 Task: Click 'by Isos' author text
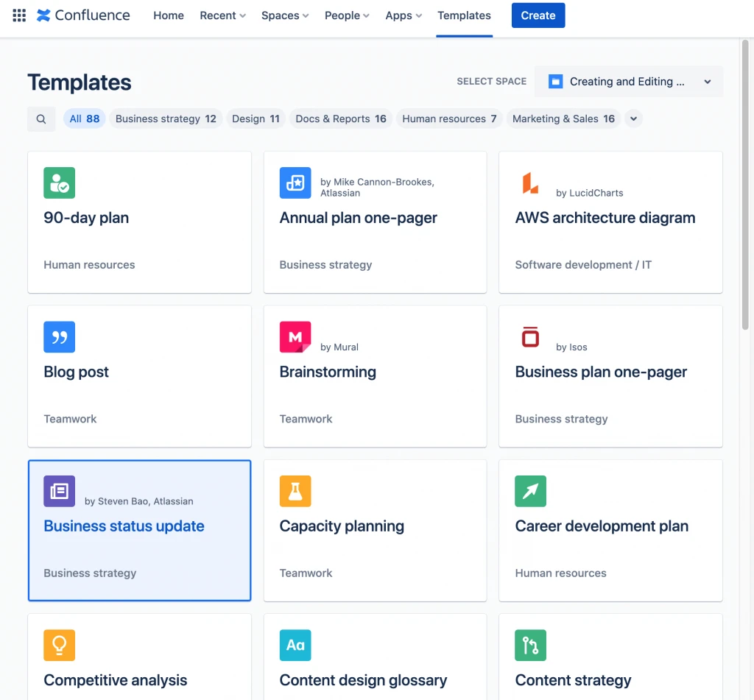point(571,347)
